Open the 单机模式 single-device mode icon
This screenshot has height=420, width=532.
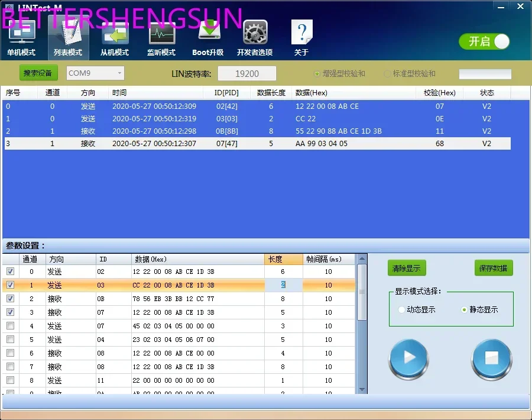pos(21,33)
